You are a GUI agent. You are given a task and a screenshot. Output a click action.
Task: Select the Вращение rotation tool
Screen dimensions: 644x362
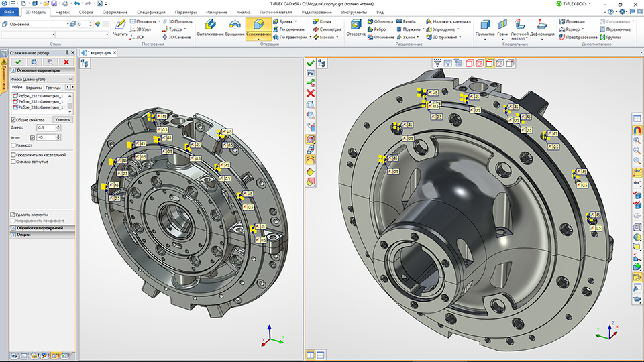235,28
